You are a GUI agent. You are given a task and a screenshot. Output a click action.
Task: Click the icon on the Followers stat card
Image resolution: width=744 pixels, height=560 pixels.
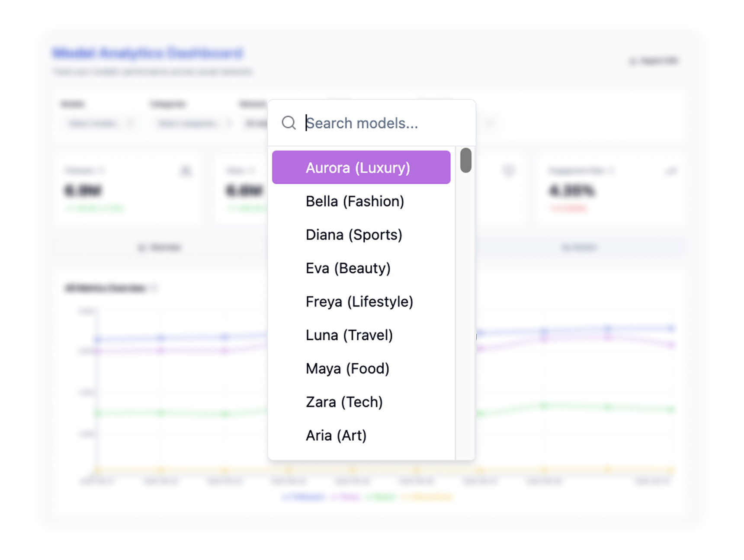pos(186,171)
